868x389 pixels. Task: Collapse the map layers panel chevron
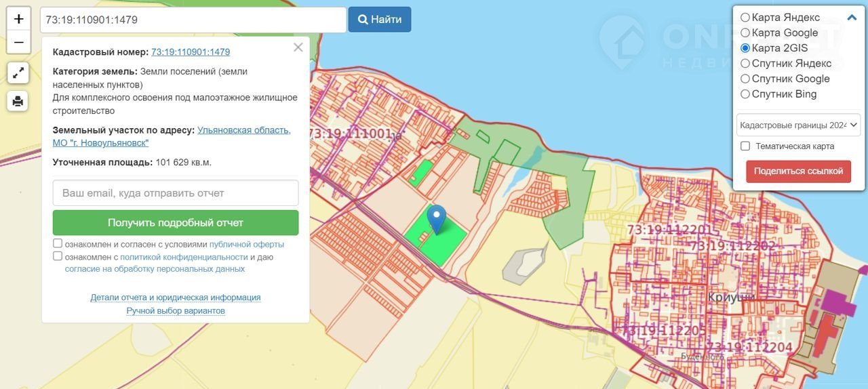coord(852,18)
